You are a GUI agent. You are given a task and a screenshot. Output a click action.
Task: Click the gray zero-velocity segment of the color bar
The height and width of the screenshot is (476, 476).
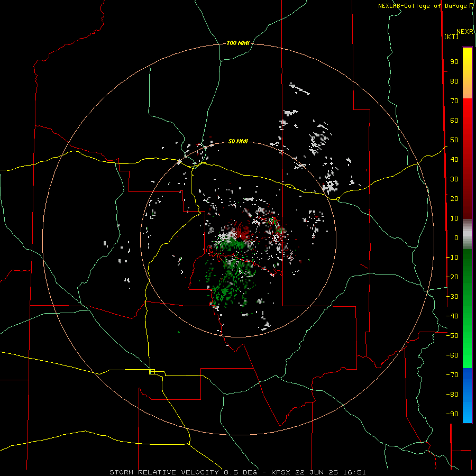(467, 234)
